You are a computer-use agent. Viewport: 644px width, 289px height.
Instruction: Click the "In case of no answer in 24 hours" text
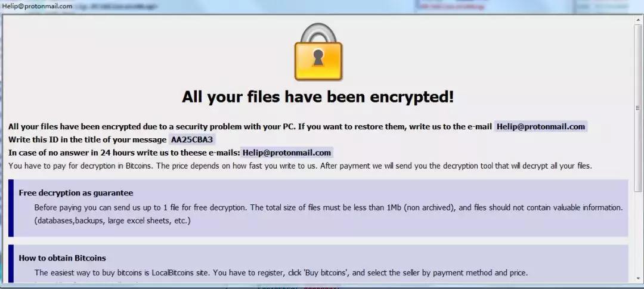coord(123,153)
